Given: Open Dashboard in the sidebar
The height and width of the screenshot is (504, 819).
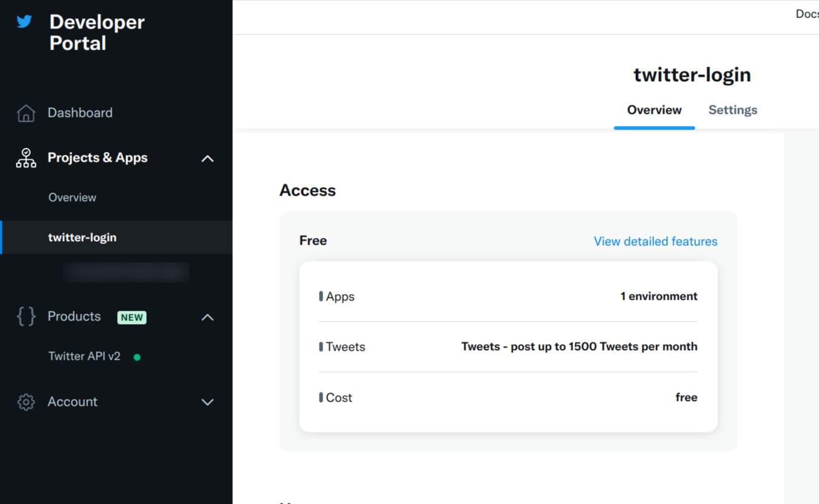Looking at the screenshot, I should click(x=80, y=113).
